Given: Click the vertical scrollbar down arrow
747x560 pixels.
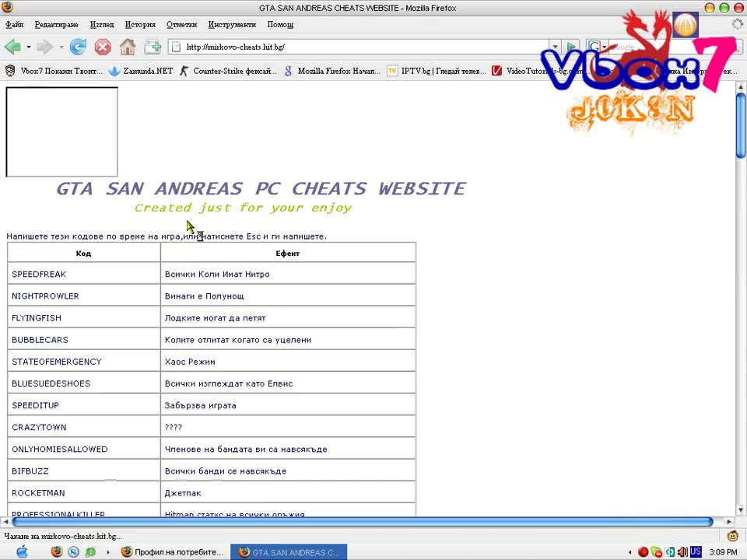Looking at the screenshot, I should click(740, 510).
